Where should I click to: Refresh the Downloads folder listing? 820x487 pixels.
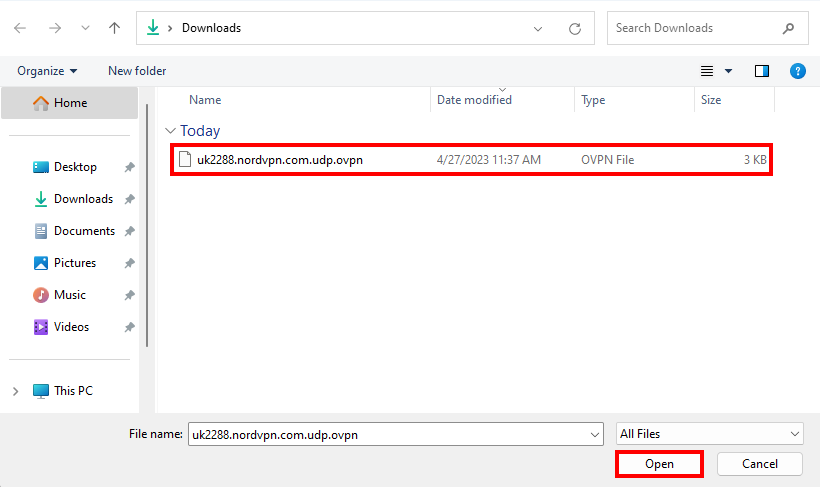574,28
